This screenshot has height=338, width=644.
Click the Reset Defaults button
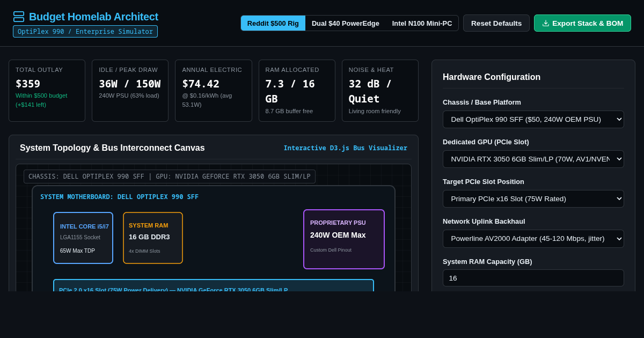click(496, 23)
